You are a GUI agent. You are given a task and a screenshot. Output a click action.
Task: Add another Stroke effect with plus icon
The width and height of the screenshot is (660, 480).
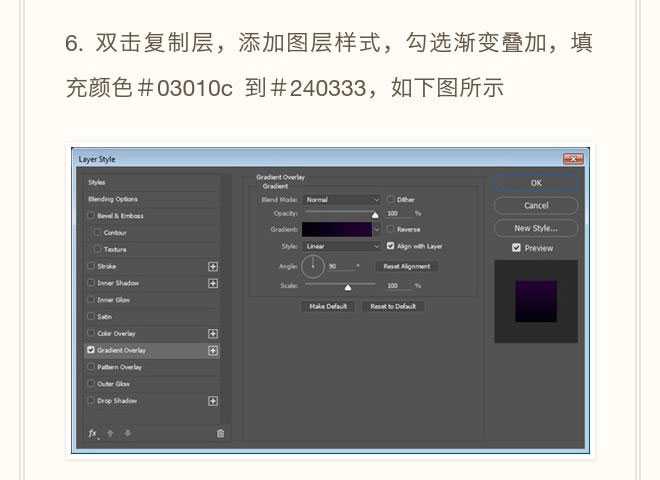[212, 267]
